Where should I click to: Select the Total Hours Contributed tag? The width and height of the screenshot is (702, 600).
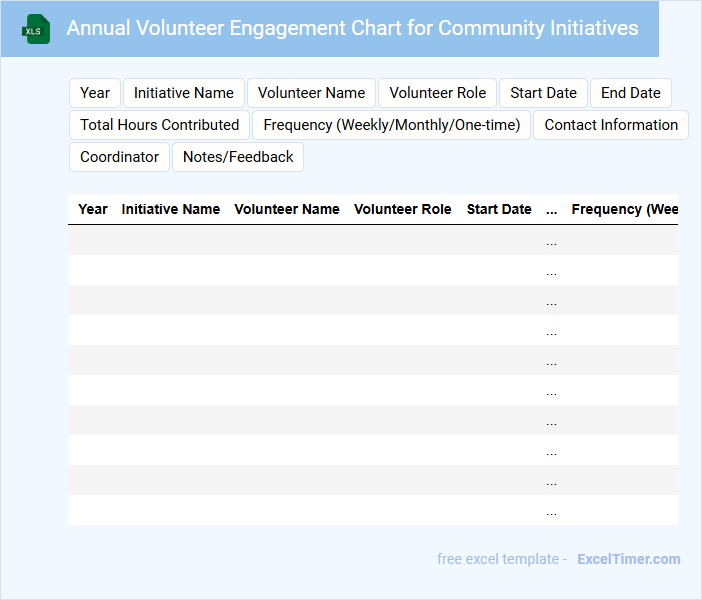[x=159, y=125]
